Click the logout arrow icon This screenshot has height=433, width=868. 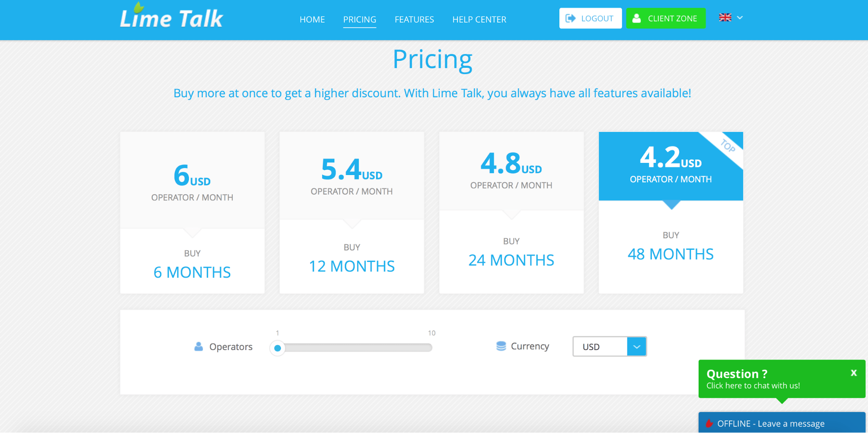pyautogui.click(x=571, y=18)
